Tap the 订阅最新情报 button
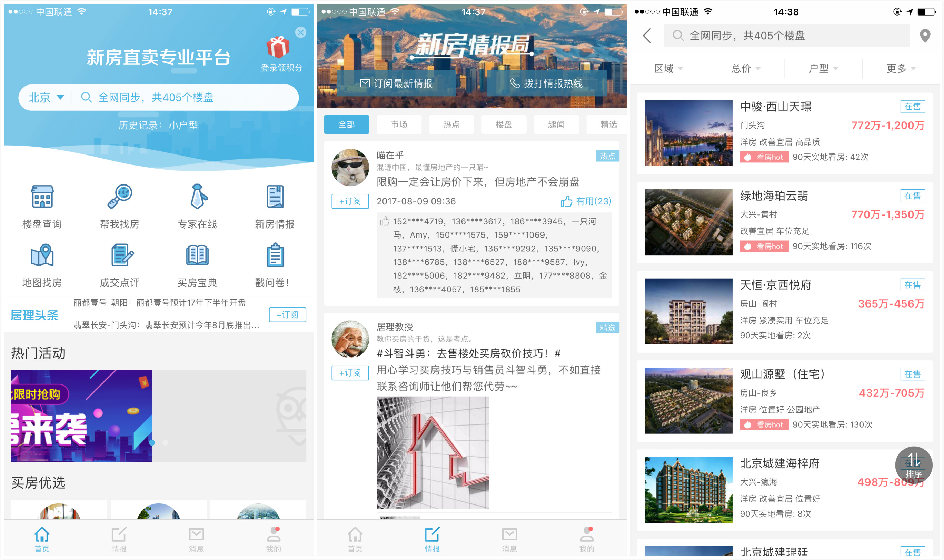This screenshot has height=560, width=944. (x=396, y=83)
